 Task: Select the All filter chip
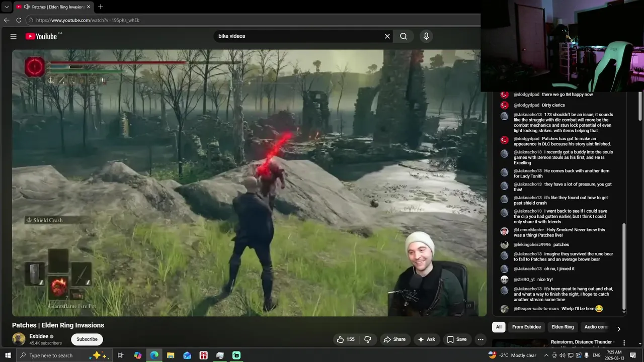point(499,327)
